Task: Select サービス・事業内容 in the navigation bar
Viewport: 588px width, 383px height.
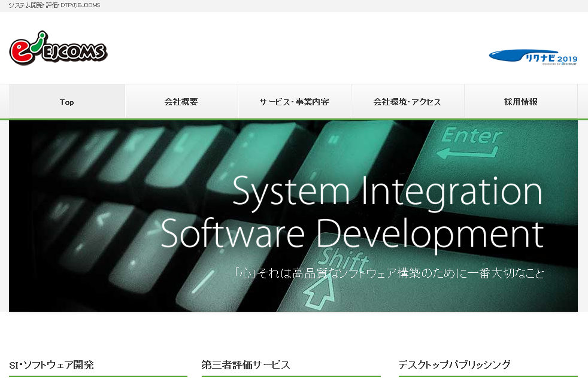Action: pos(294,102)
